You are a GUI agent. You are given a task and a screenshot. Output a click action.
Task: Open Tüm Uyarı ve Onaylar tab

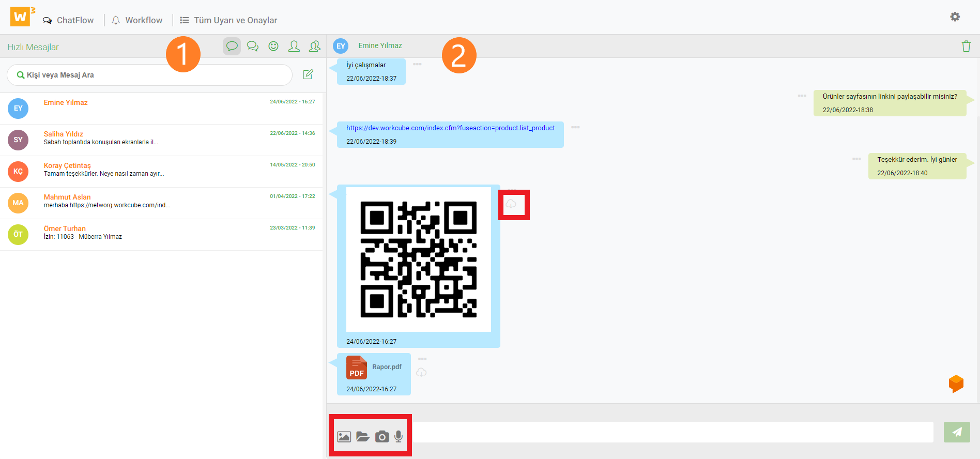pyautogui.click(x=228, y=20)
